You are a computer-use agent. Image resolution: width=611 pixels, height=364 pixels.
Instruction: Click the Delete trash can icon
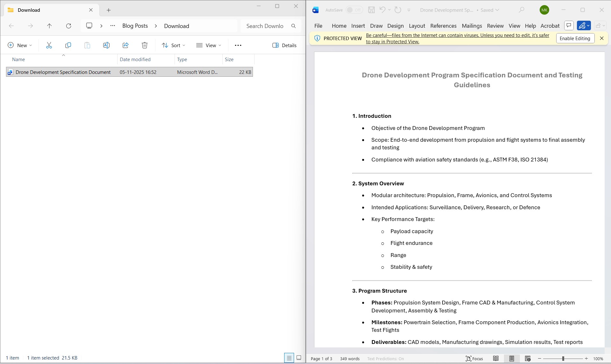click(145, 45)
